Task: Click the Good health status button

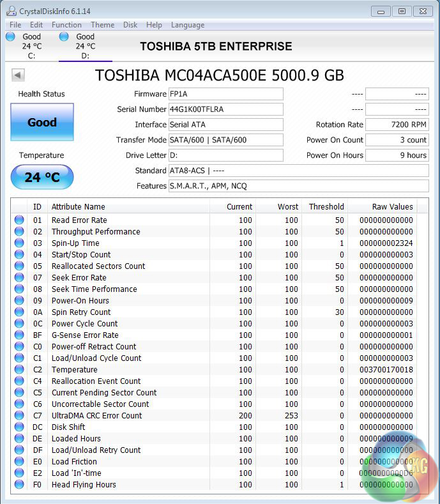Action: click(x=42, y=122)
